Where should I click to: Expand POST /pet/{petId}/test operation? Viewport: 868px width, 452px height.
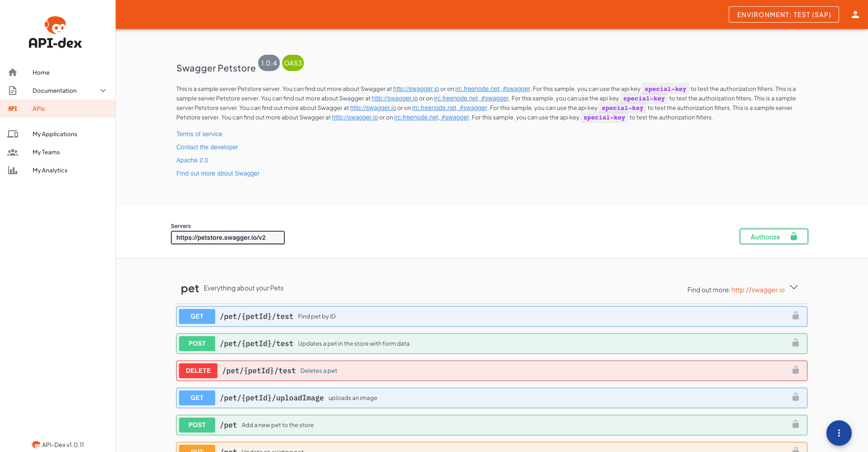[x=492, y=343]
